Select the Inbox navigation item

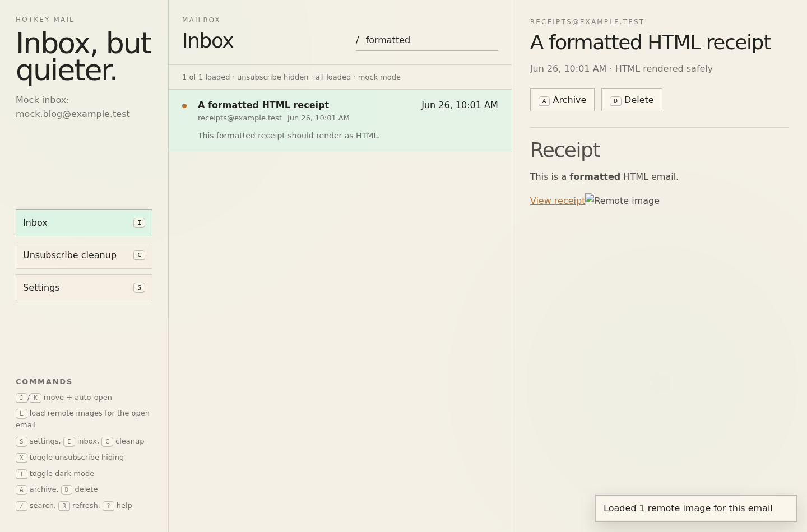pyautogui.click(x=84, y=223)
